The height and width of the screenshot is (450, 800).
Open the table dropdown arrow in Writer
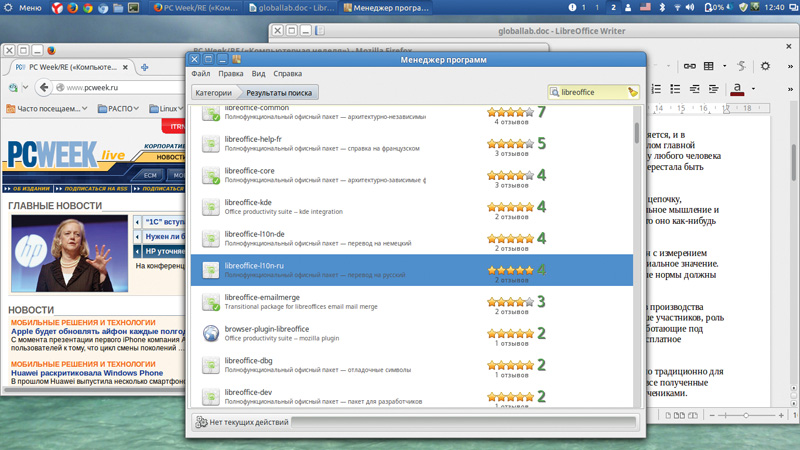click(x=724, y=66)
